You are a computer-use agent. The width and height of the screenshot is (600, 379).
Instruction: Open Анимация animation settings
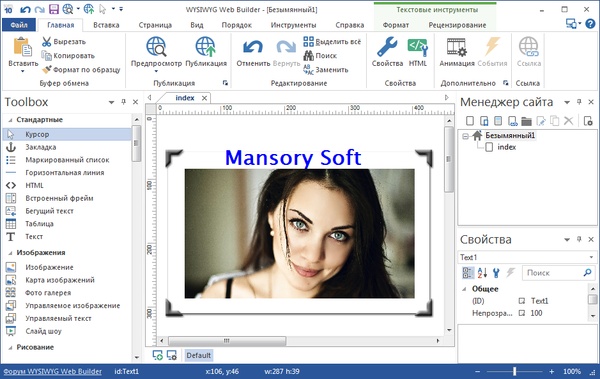click(457, 47)
